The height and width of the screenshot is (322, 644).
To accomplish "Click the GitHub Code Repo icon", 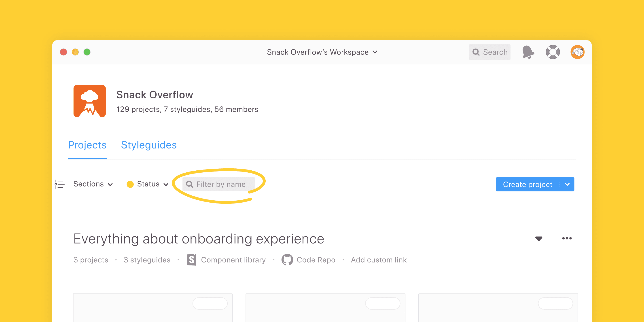I will (287, 260).
